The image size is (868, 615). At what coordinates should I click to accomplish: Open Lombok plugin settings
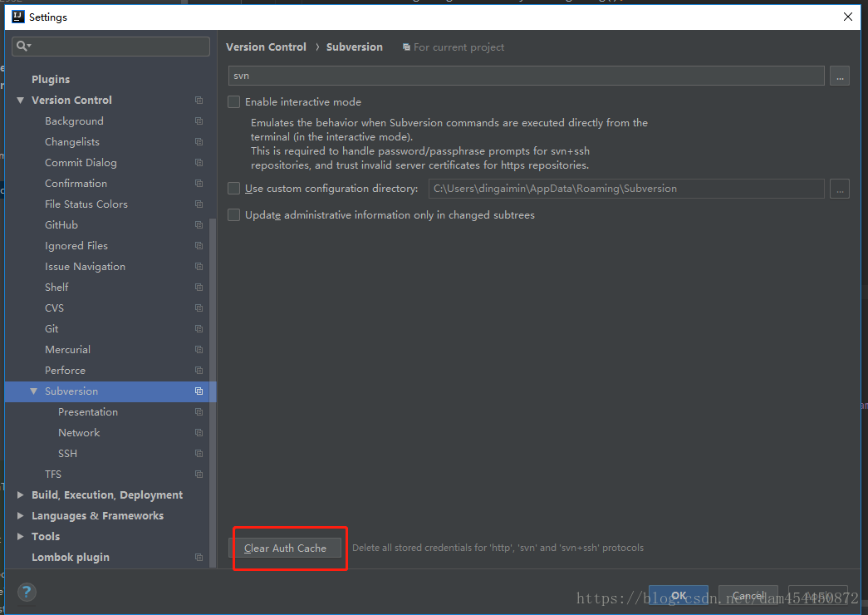pyautogui.click(x=71, y=558)
